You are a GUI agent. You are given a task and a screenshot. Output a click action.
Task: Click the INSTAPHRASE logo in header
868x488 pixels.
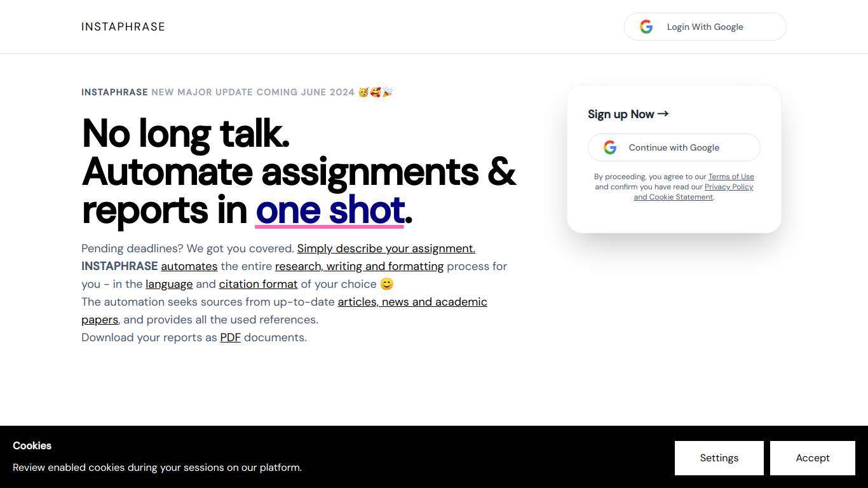pos(123,27)
